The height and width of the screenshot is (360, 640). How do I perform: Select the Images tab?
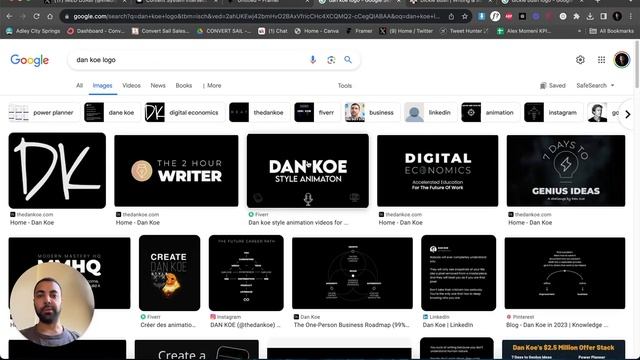pyautogui.click(x=102, y=85)
